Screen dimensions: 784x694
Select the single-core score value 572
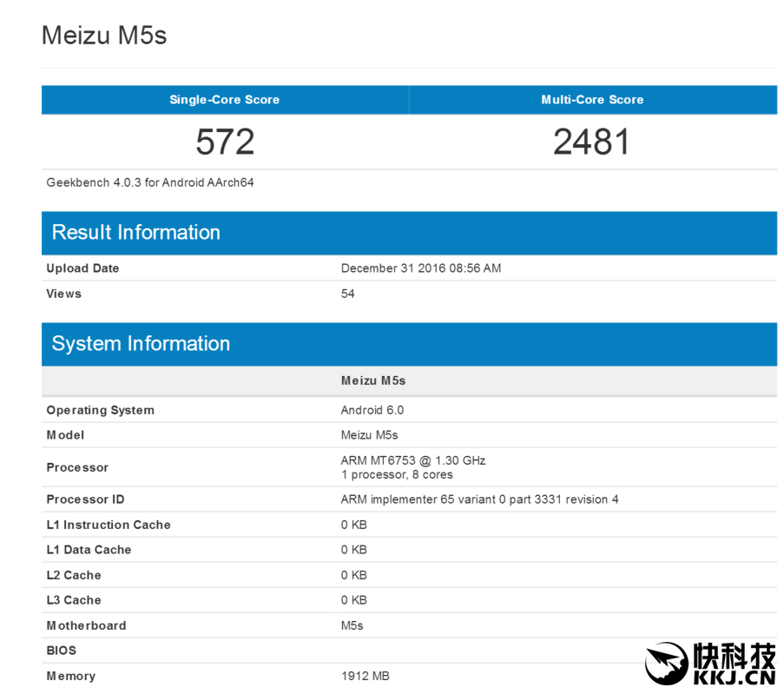(x=225, y=142)
